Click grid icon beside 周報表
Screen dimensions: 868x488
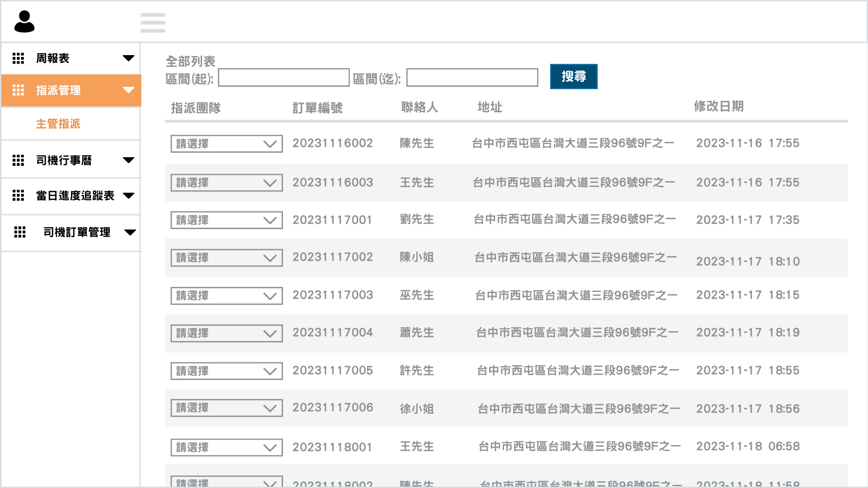(18, 58)
